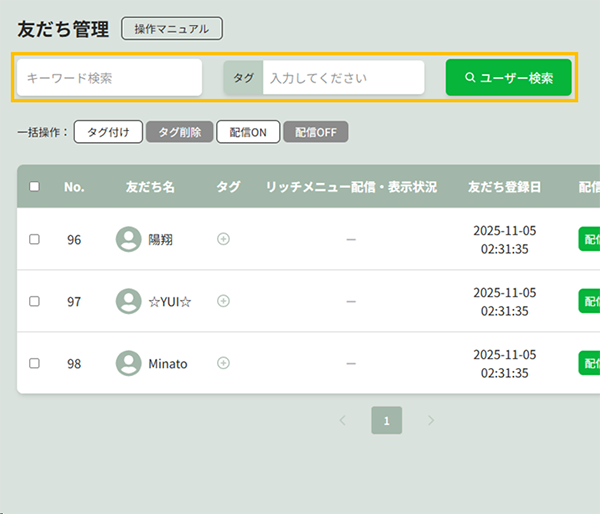Viewport: 600px width, 514px height.
Task: Open ☆YUI☆'s profile avatar icon
Action: [128, 301]
